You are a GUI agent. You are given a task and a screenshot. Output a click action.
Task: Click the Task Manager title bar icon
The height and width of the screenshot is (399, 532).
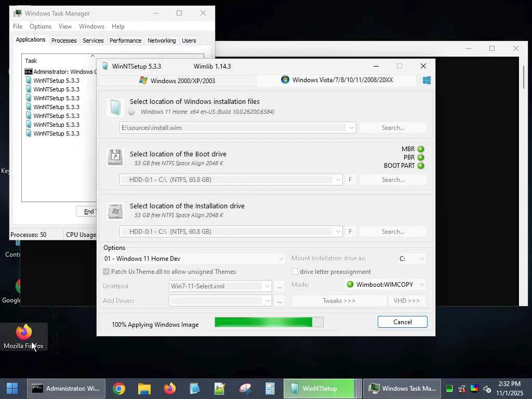click(17, 13)
